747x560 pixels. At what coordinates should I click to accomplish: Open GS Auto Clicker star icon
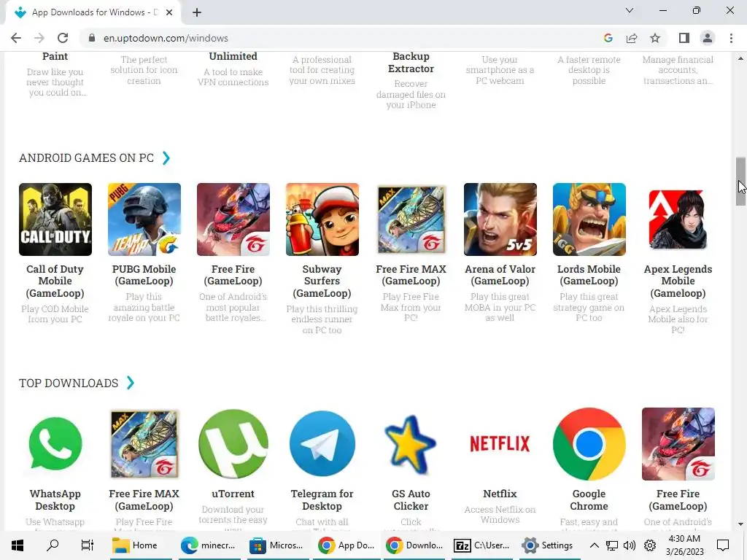pyautogui.click(x=411, y=444)
